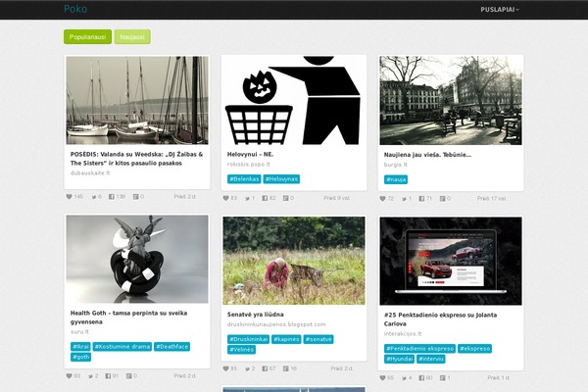Like the Helovynui – NE post with the heart icon
This screenshot has height=392, width=588.
tap(225, 198)
